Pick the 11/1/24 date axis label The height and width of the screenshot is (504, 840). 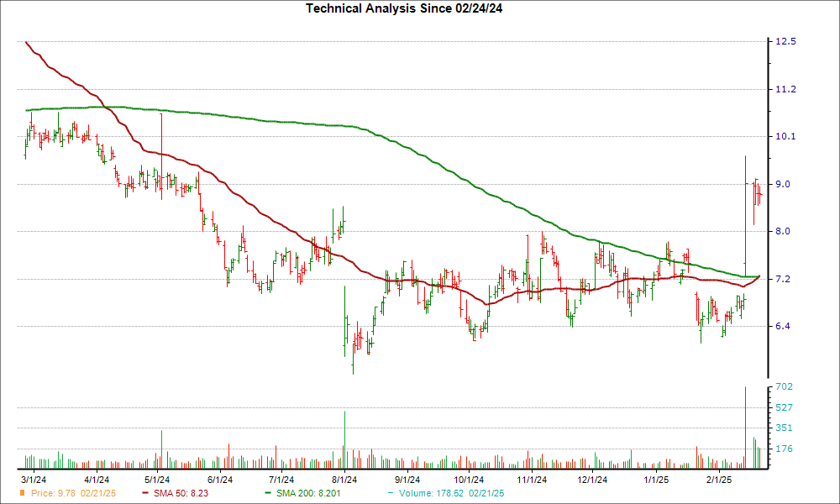click(x=532, y=480)
